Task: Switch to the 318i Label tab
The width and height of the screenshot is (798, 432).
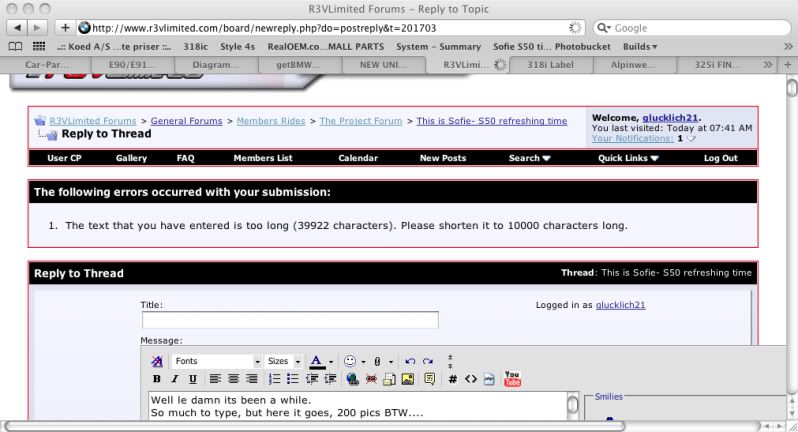Action: point(553,64)
